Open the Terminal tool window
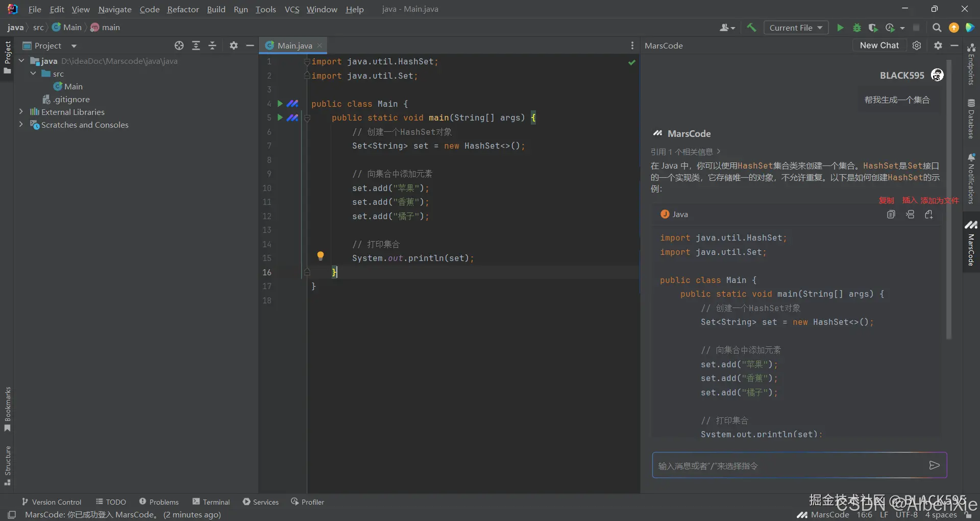 point(211,502)
